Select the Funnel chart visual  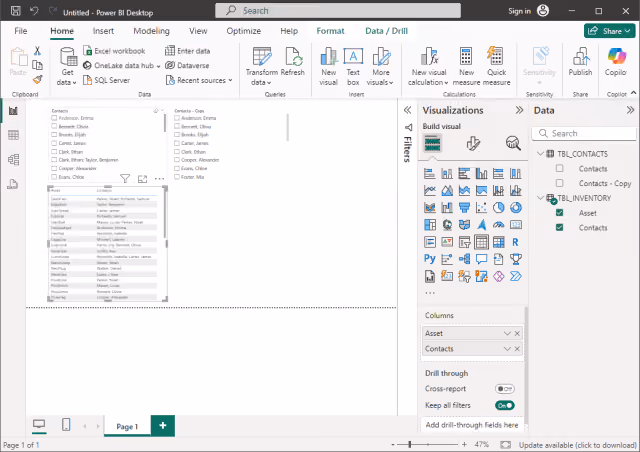464,207
